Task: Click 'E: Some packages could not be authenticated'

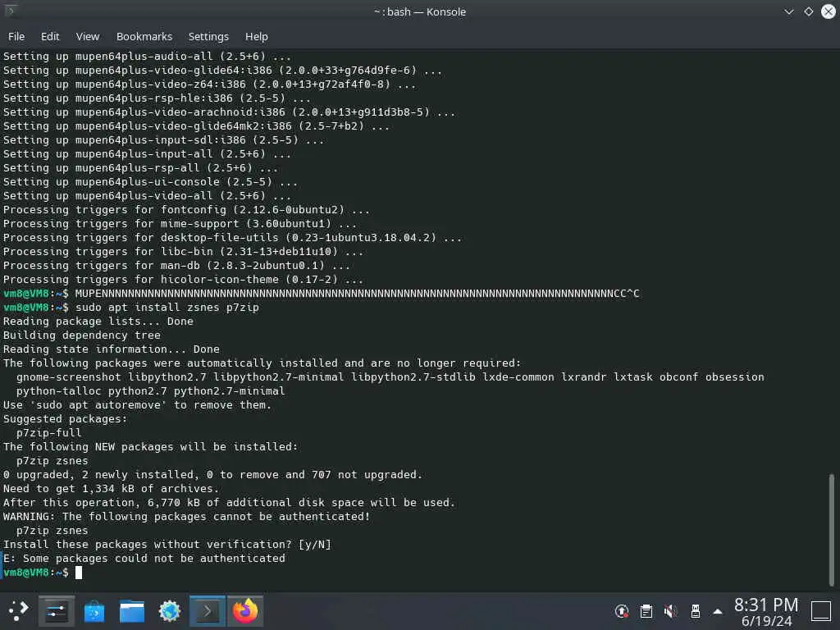Action: point(144,558)
